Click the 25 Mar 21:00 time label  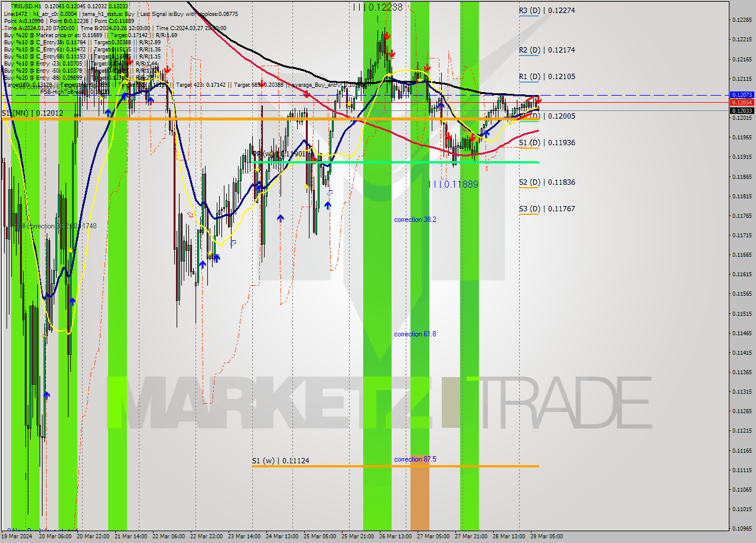tap(357, 537)
